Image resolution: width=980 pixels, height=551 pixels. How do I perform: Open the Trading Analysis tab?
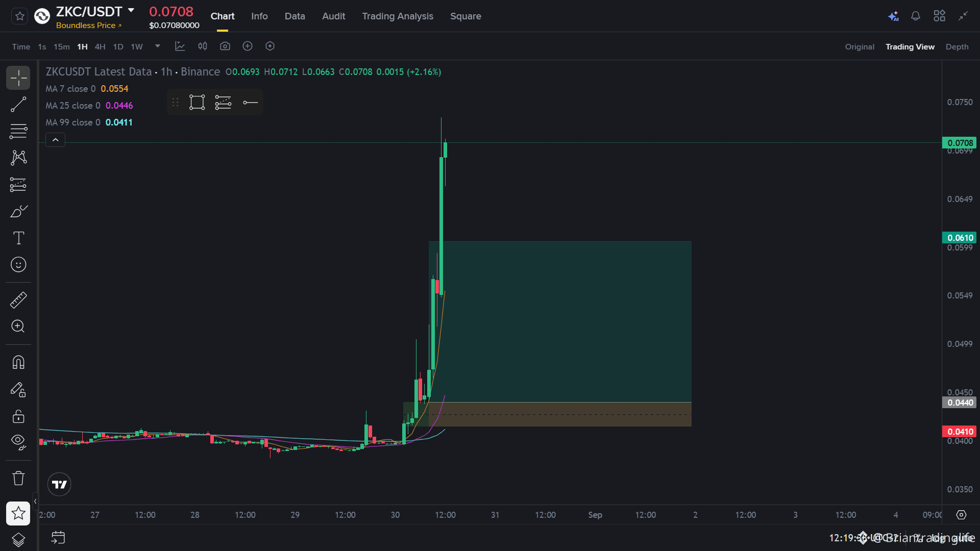(x=398, y=16)
